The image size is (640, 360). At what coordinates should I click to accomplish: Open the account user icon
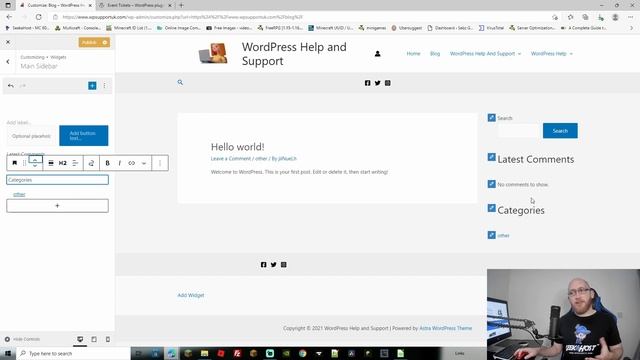(378, 53)
